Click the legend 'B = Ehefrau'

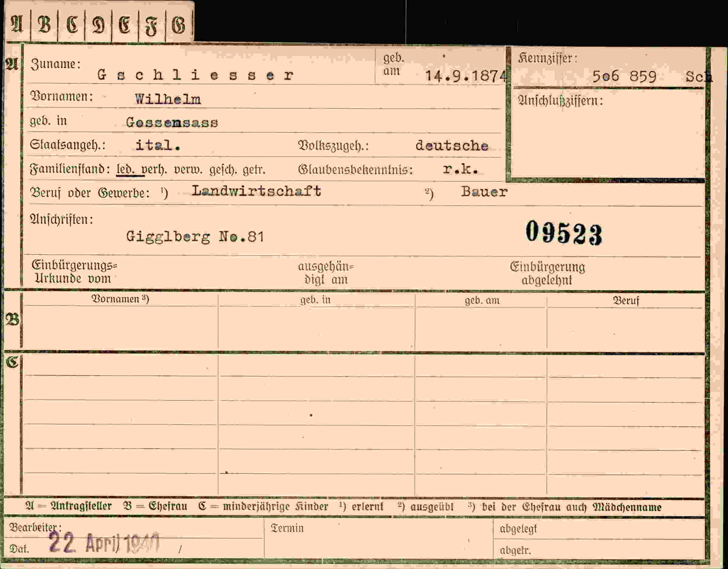155,506
